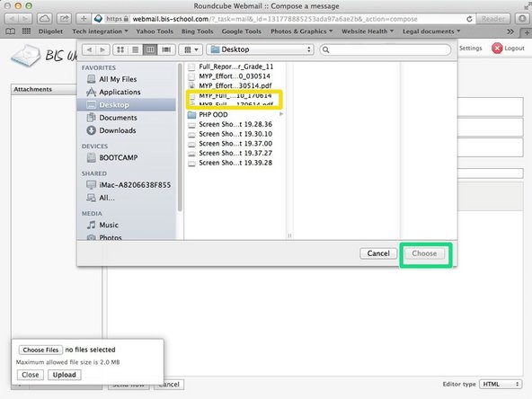Switch file dialog to icon view

[120, 50]
